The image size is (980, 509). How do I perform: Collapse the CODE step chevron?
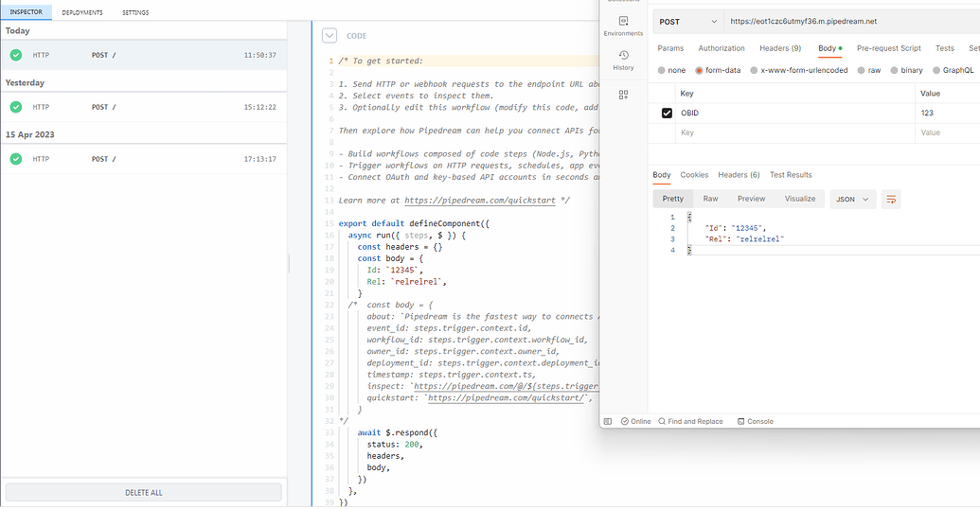point(330,36)
